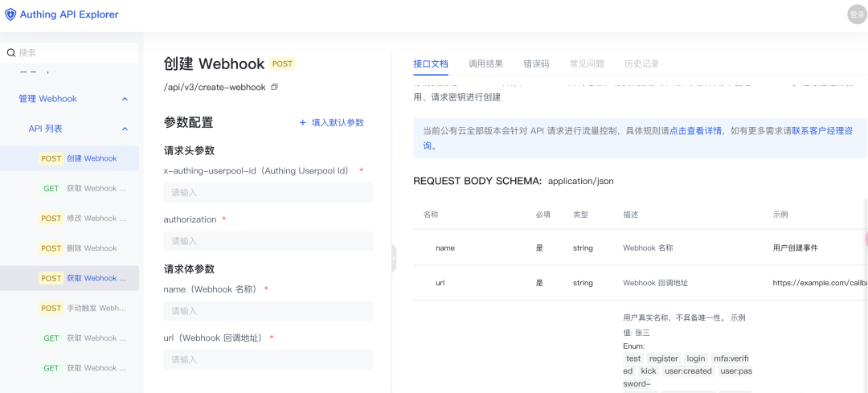Focus the authorization input field

coord(268,241)
